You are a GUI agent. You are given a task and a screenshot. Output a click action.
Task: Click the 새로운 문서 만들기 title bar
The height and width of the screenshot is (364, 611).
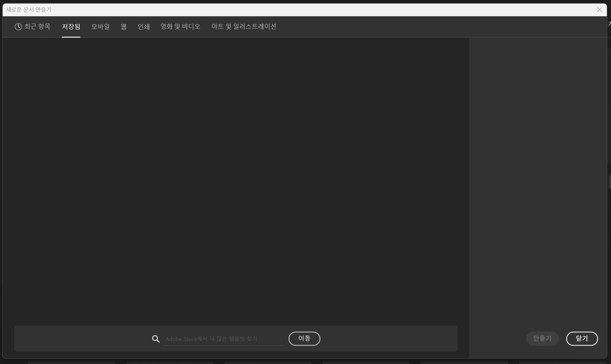coord(296,10)
